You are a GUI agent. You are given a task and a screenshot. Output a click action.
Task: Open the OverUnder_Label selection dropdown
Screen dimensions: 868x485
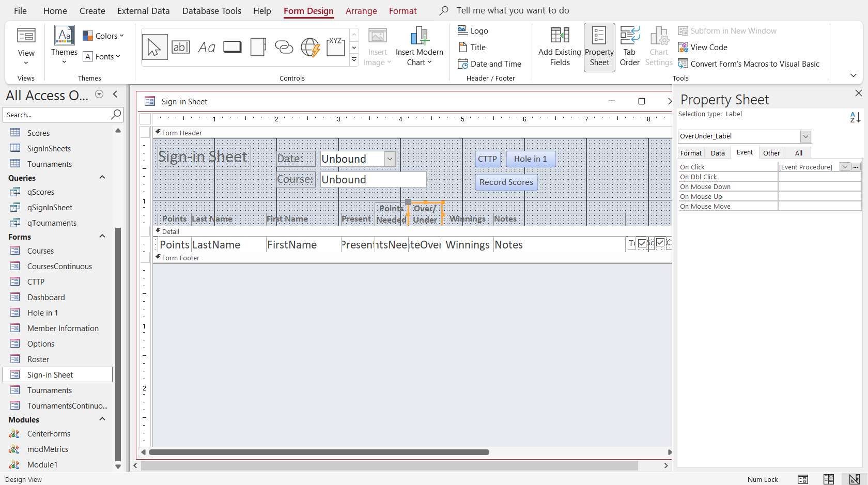pyautogui.click(x=805, y=136)
